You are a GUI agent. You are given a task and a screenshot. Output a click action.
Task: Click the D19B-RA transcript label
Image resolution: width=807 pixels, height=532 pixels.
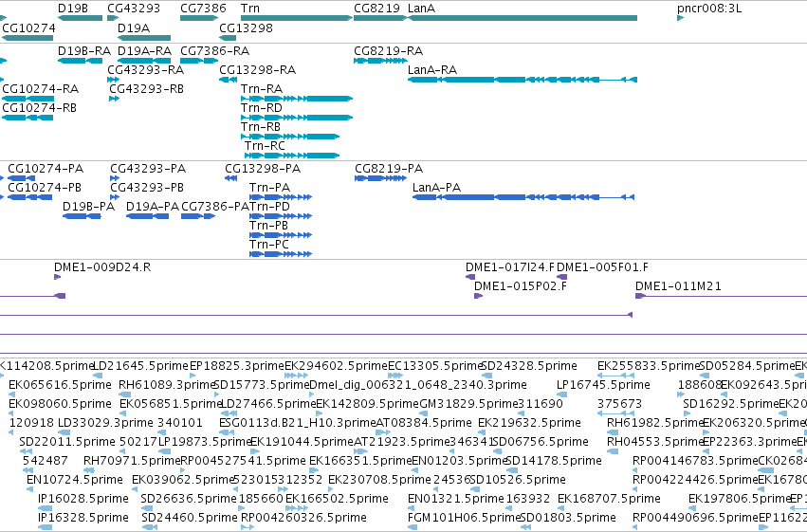(83, 51)
